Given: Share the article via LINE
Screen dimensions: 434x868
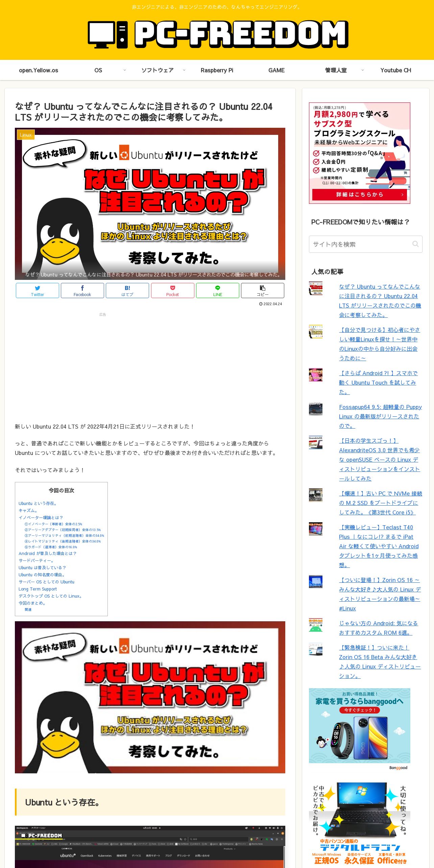Looking at the screenshot, I should 218,290.
